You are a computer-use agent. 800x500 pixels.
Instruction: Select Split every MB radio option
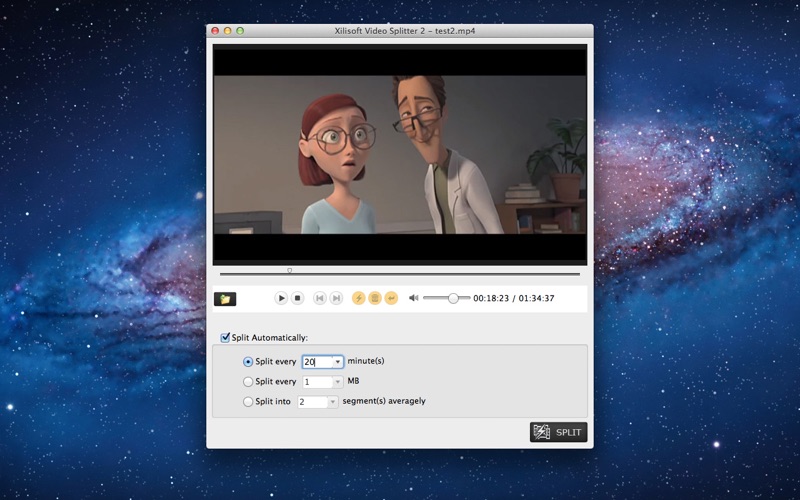248,382
